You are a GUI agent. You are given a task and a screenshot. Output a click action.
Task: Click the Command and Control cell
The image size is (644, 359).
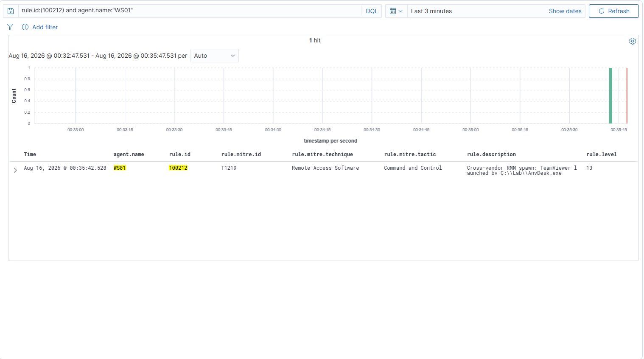click(x=413, y=168)
